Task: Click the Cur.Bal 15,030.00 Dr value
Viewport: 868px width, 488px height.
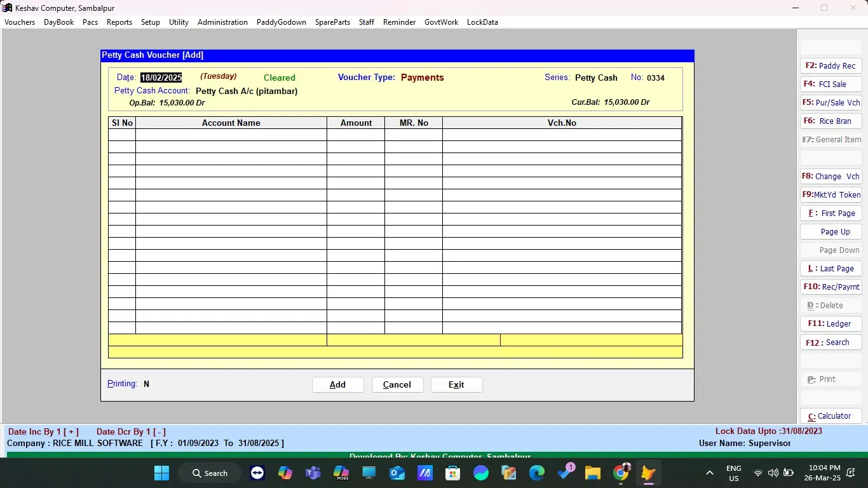Action: [x=627, y=102]
